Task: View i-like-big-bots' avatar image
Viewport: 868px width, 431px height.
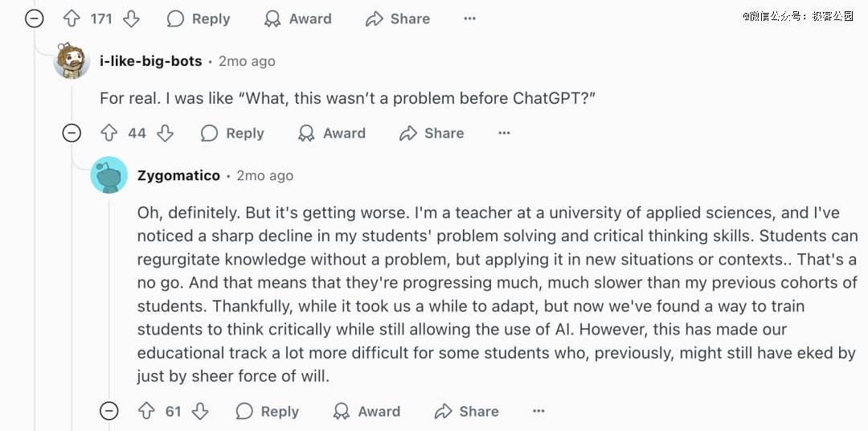Action: 72,60
